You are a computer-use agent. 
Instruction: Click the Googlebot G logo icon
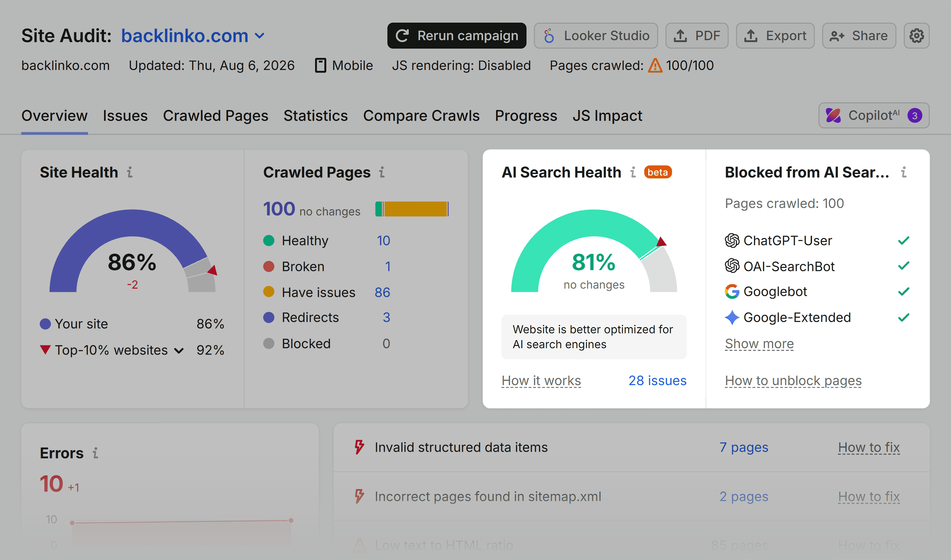[x=732, y=291]
